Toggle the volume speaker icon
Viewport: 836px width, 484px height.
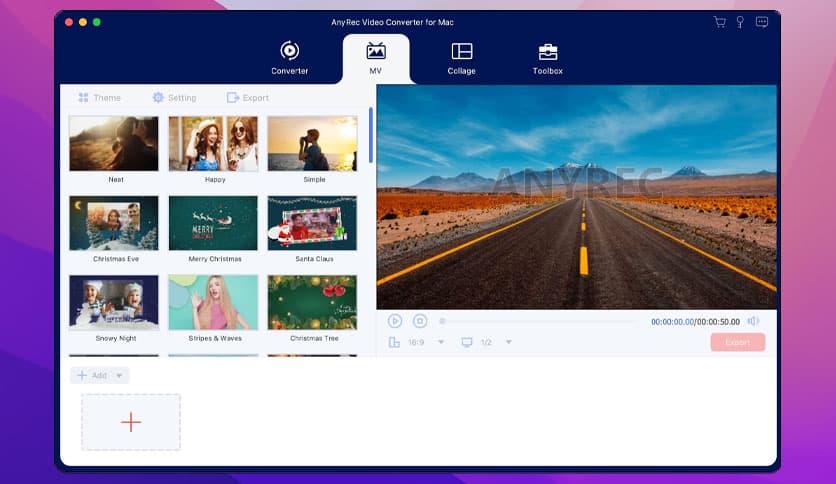pos(753,321)
